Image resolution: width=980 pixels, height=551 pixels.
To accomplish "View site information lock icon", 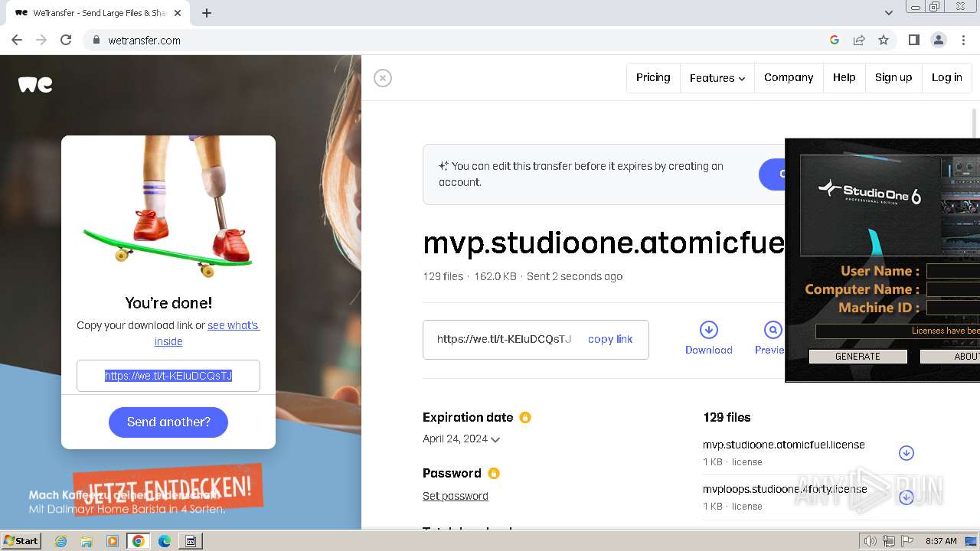I will (96, 41).
